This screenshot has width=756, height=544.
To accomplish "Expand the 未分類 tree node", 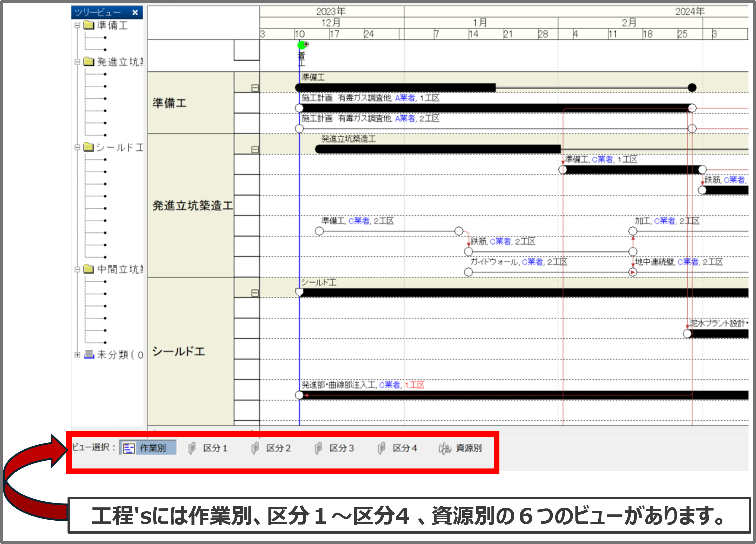I will tap(77, 355).
